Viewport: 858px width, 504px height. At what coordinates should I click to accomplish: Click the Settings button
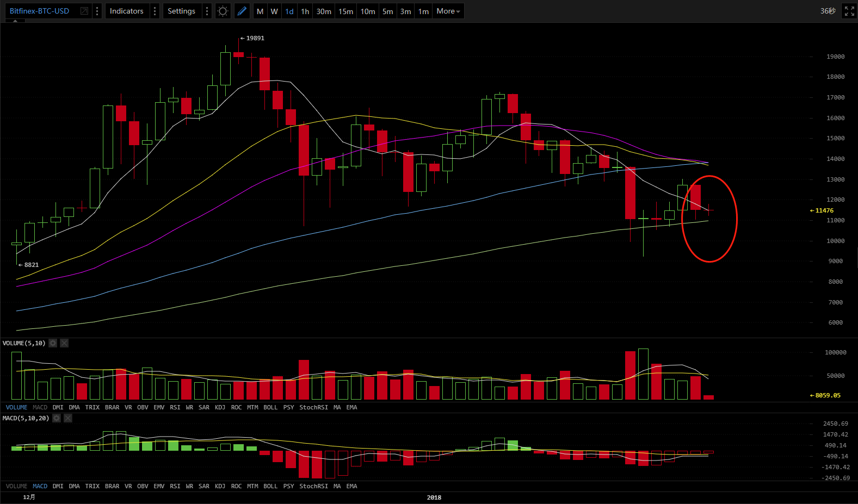181,11
